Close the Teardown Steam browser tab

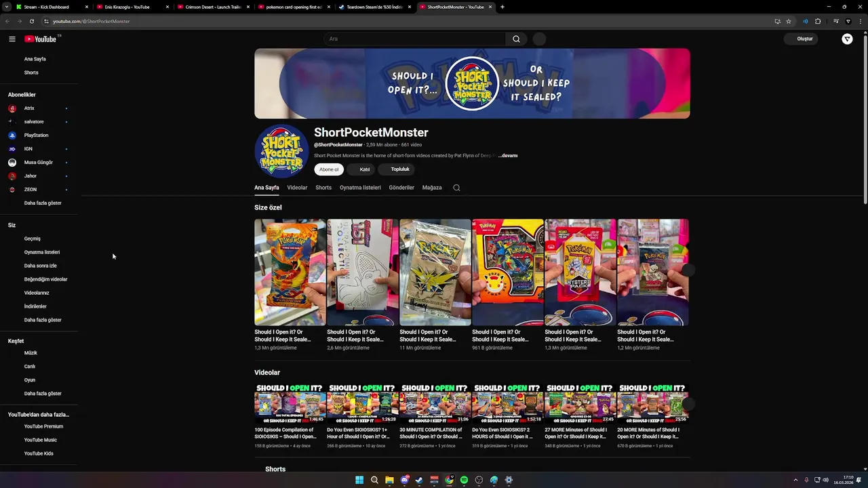click(410, 7)
